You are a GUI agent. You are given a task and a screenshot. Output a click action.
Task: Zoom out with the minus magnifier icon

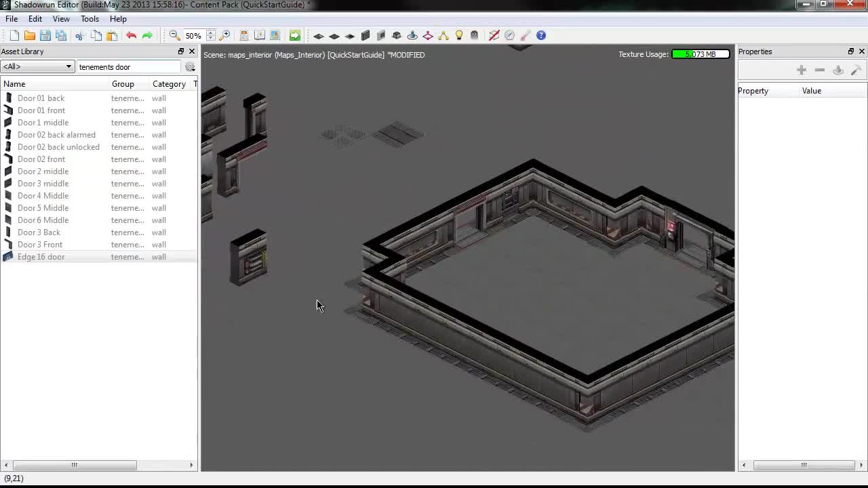pos(174,35)
